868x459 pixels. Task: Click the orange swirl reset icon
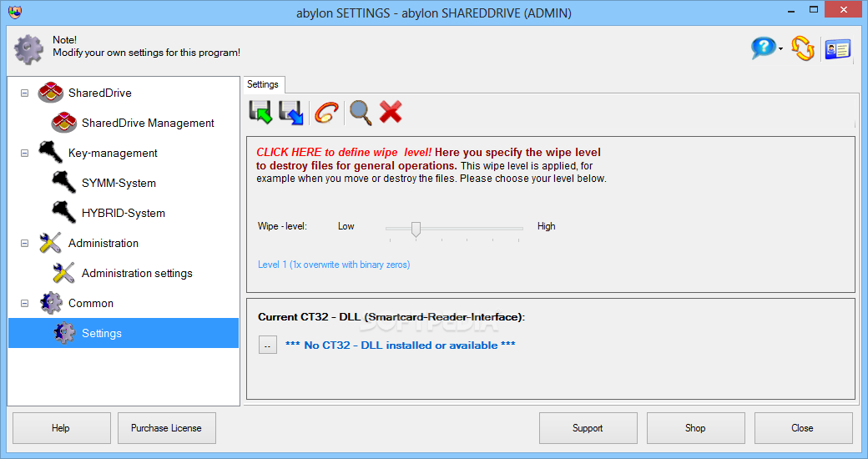(326, 113)
